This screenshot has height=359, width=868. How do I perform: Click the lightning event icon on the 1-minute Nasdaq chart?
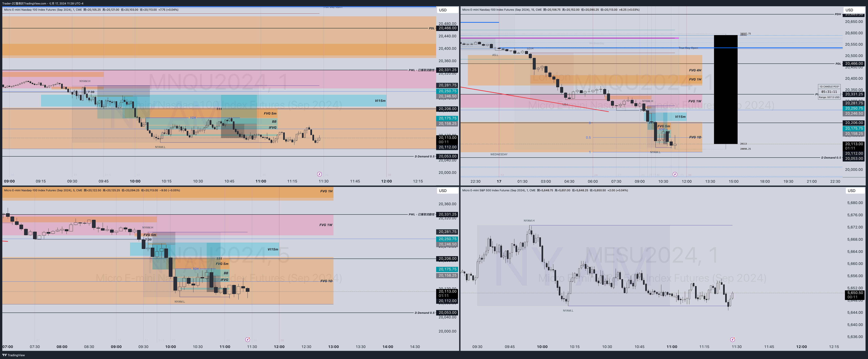coord(319,174)
